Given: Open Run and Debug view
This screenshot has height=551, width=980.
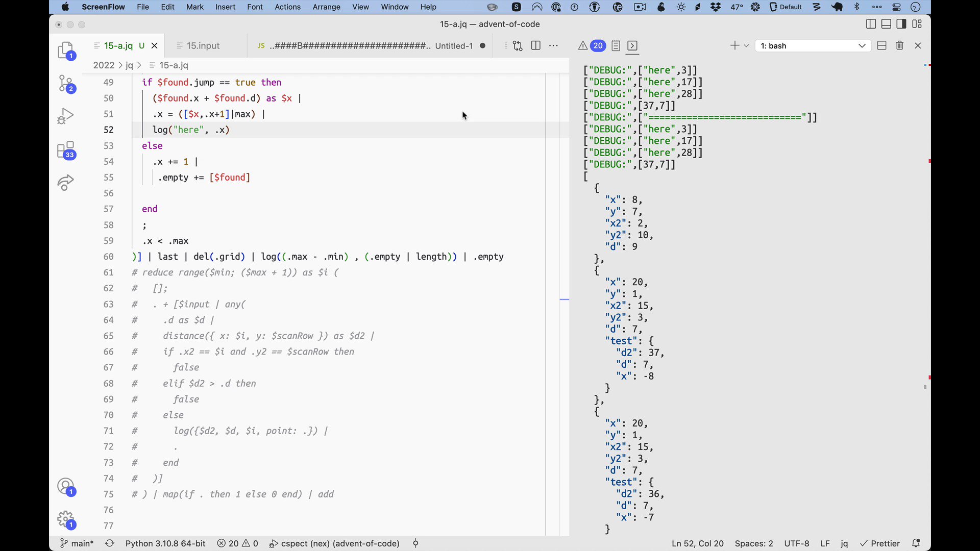Looking at the screenshot, I should 66,116.
